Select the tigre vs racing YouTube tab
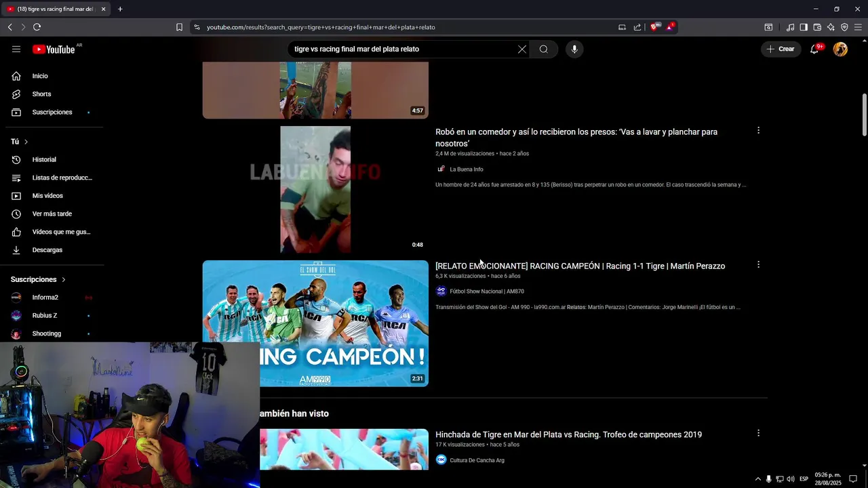 [56, 9]
